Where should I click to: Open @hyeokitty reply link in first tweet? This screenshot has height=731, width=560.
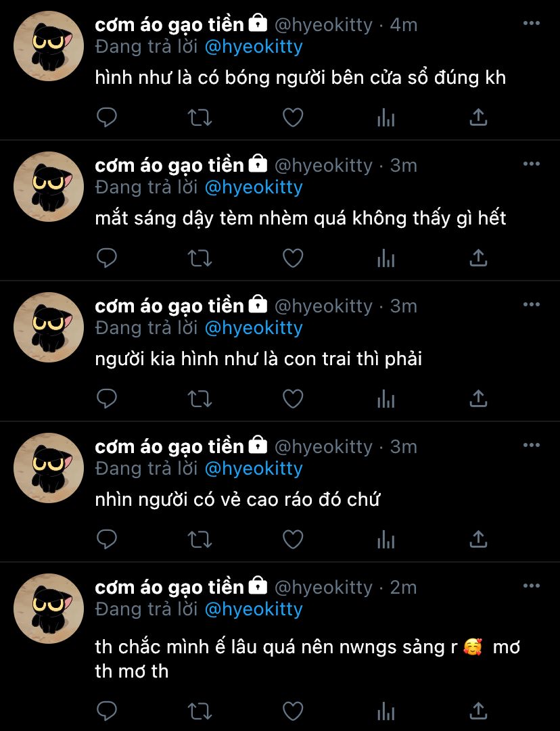254,47
